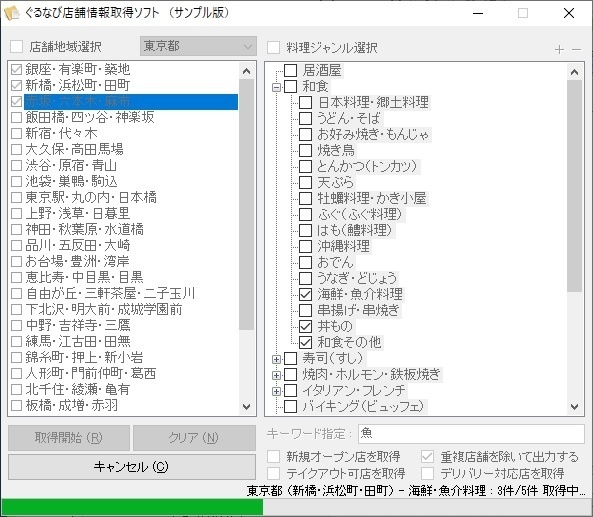Check the 飯田橋・四ツ谷・神楽坂 area
Image resolution: width=593 pixels, height=517 pixels.
point(16,117)
